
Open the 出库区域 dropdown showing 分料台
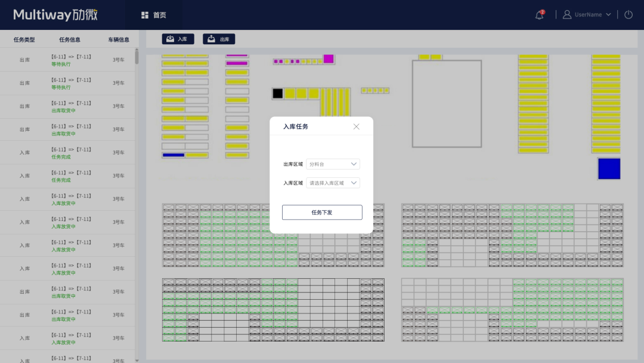point(333,164)
